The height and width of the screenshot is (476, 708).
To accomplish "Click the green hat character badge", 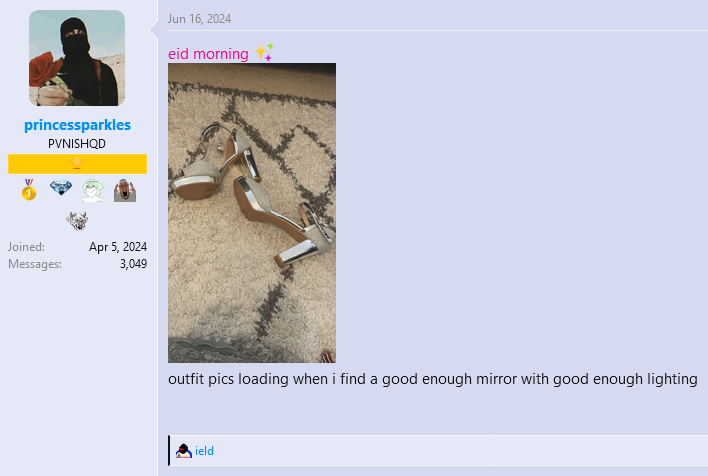I will coord(93,190).
